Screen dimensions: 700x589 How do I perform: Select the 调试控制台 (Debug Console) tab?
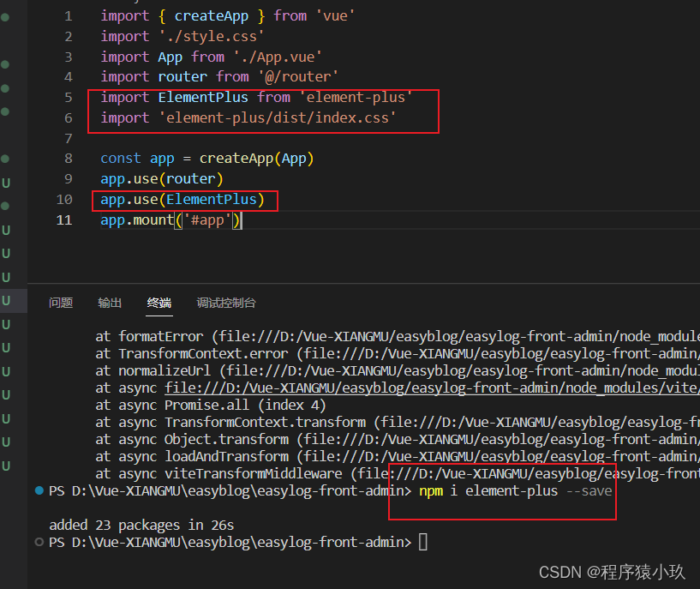(226, 302)
